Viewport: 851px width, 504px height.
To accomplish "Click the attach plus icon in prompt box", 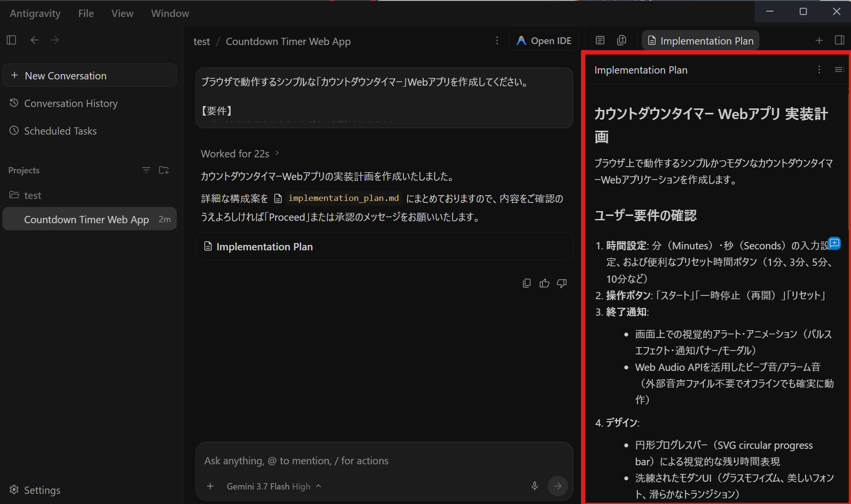I will (210, 486).
